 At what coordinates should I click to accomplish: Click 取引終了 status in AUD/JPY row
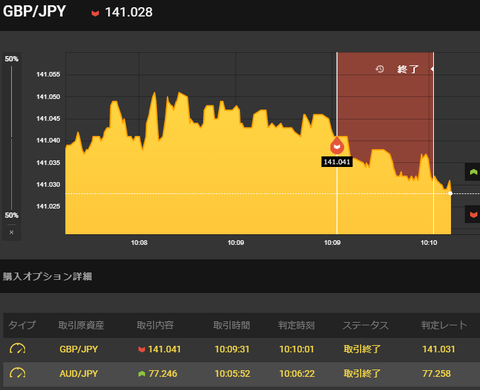pos(362,373)
